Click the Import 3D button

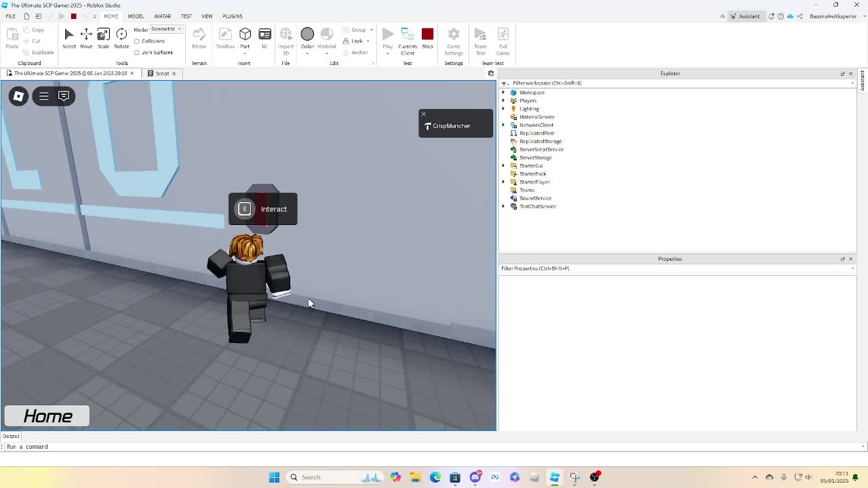pos(285,41)
